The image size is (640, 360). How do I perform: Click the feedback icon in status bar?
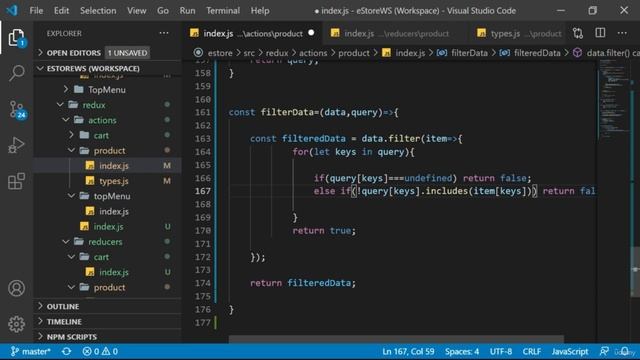(x=604, y=351)
